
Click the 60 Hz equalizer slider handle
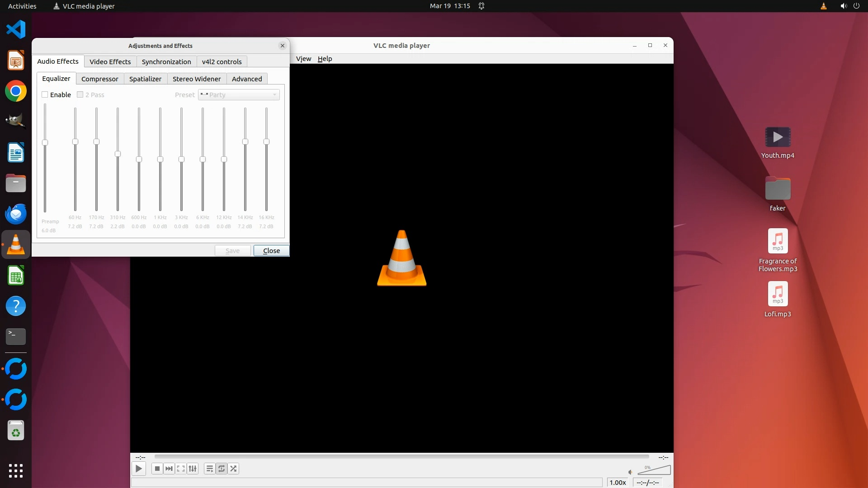pyautogui.click(x=75, y=142)
